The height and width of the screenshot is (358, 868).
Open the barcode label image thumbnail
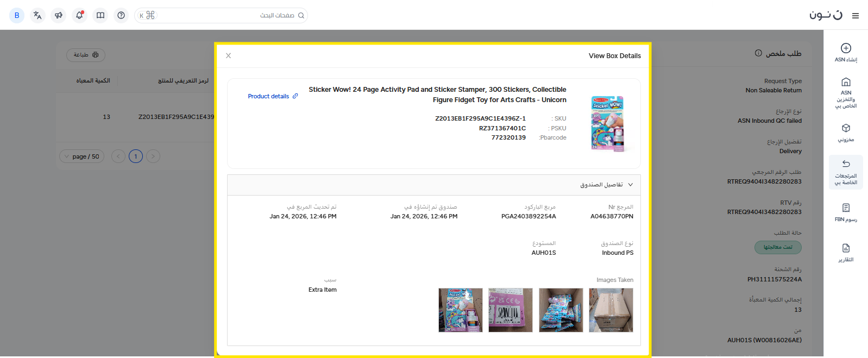(x=511, y=310)
